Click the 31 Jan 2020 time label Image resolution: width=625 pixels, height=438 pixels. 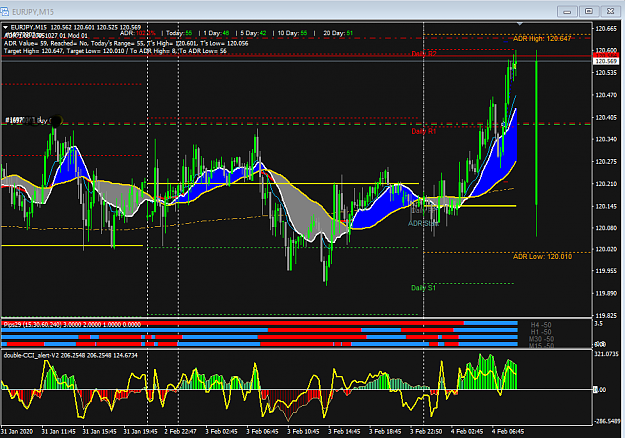[17, 432]
